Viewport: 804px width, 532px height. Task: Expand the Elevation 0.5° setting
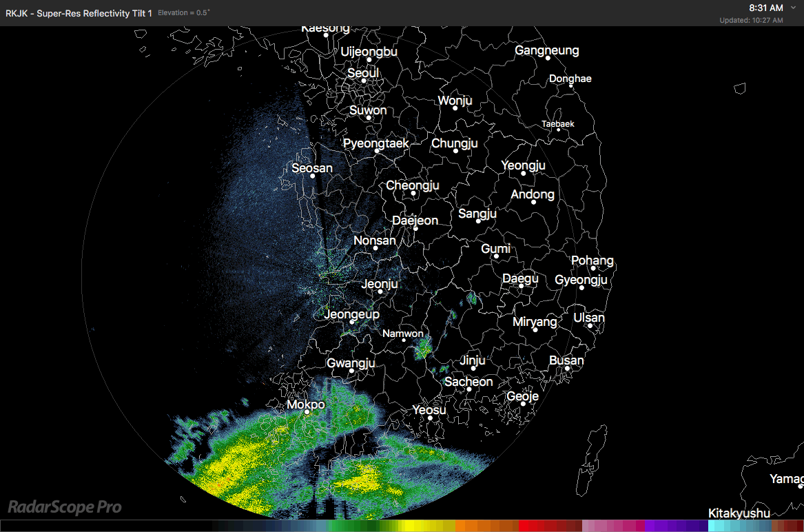183,12
